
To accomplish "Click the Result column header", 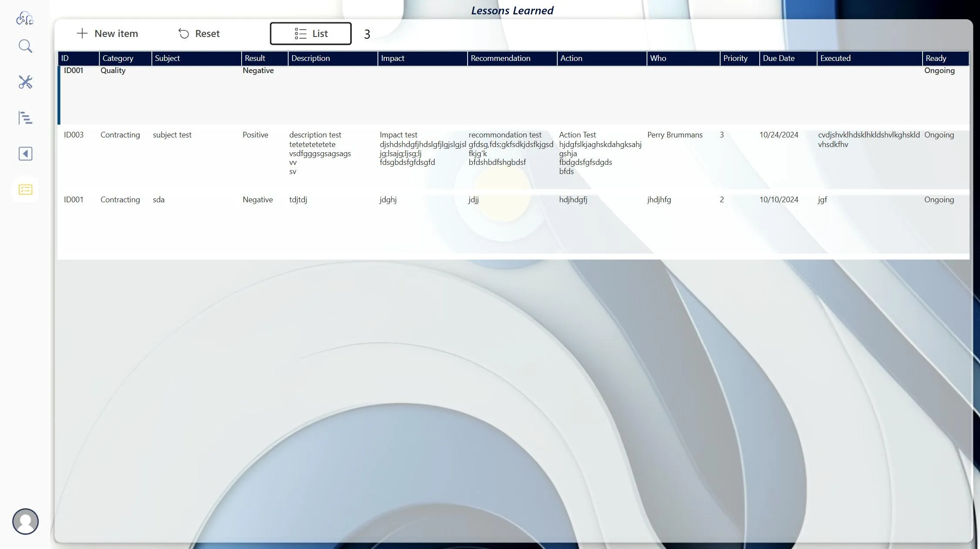I will tap(265, 58).
